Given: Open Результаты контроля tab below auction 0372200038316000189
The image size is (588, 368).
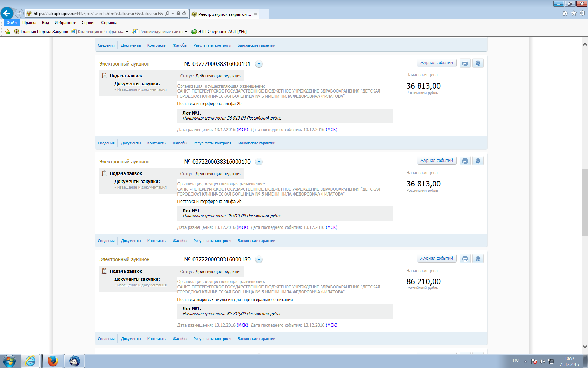Looking at the screenshot, I should (212, 339).
